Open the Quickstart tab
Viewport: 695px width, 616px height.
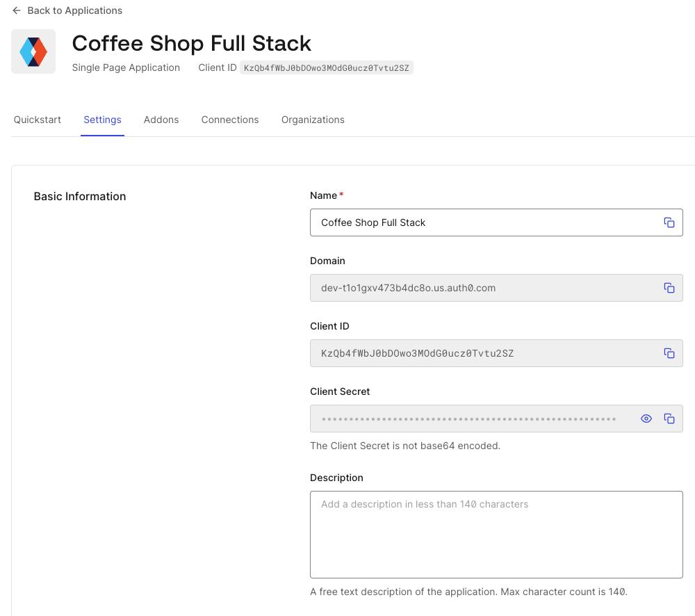38,120
